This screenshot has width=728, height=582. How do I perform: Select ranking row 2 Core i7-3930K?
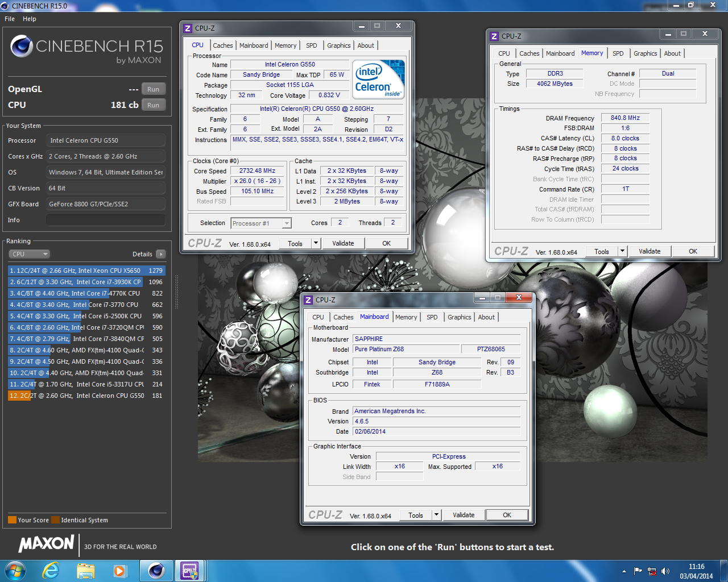86,282
